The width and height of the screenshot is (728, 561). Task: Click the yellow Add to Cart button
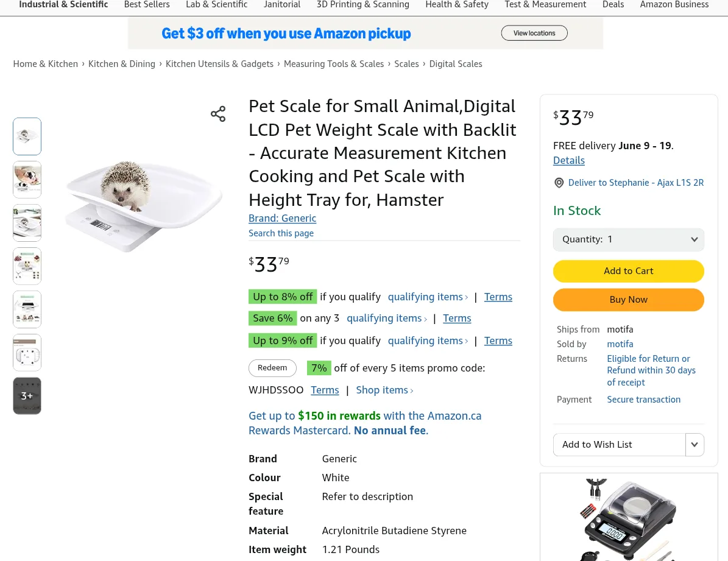628,271
